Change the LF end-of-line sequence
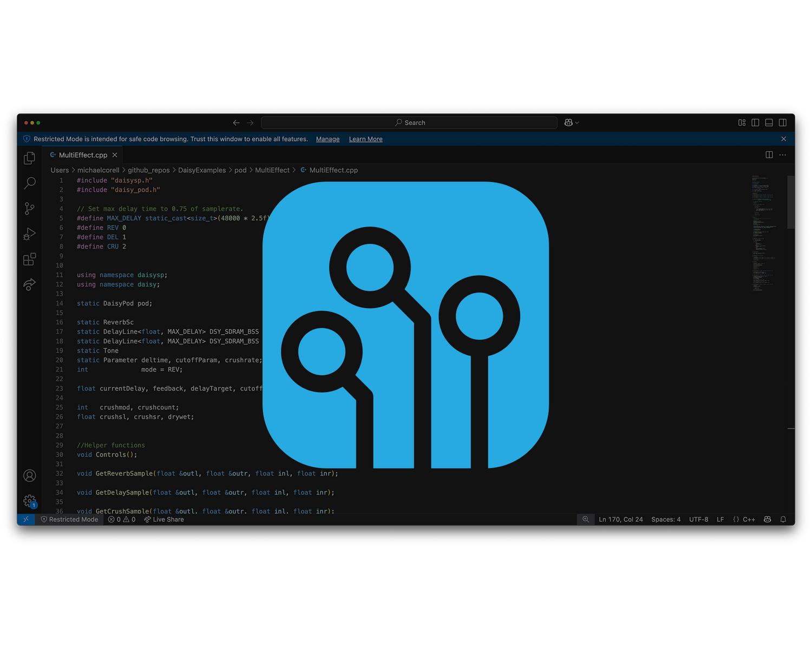The image size is (812, 650). tap(720, 519)
